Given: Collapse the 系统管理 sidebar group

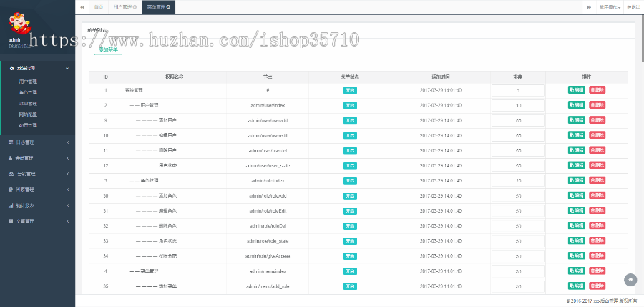Looking at the screenshot, I should coord(38,68).
